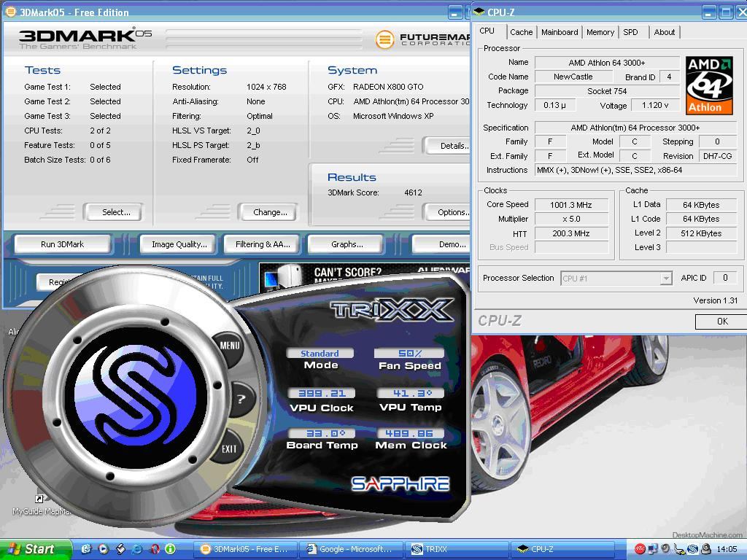
Task: Click the CPU-Z multiplier x 5.0 field
Action: click(570, 219)
